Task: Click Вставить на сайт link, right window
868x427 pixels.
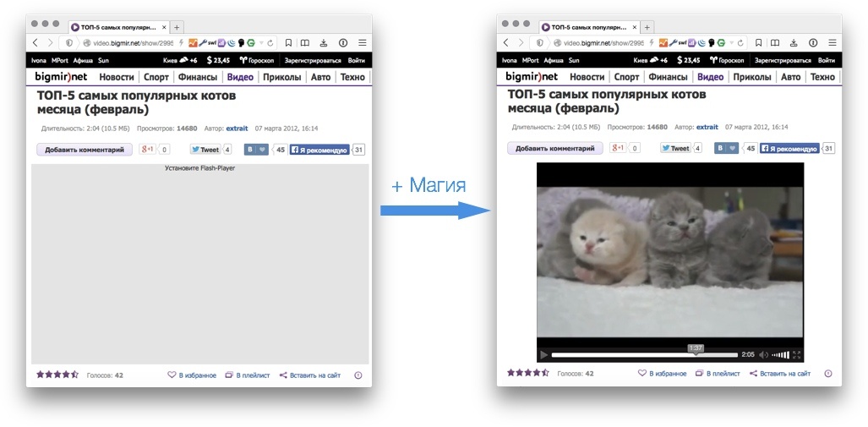Action: pyautogui.click(x=781, y=373)
